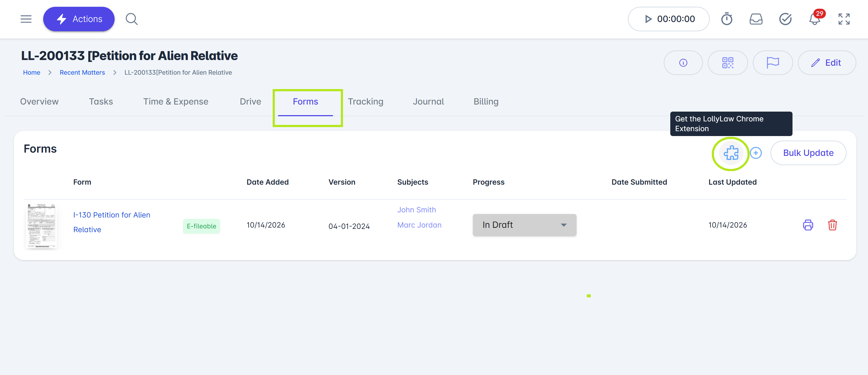Open the checkmark tasks icon

(x=785, y=19)
